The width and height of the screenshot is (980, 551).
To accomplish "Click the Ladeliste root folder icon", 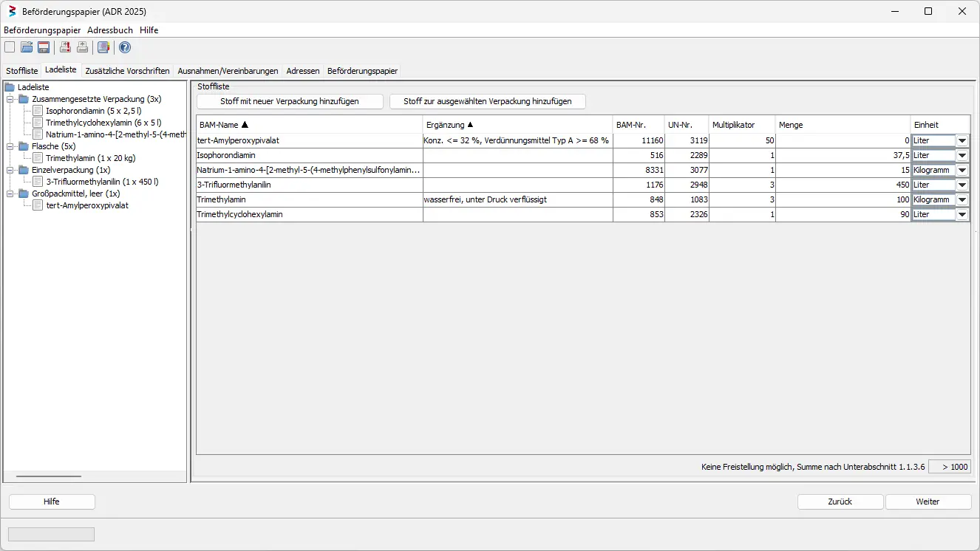I will [10, 87].
